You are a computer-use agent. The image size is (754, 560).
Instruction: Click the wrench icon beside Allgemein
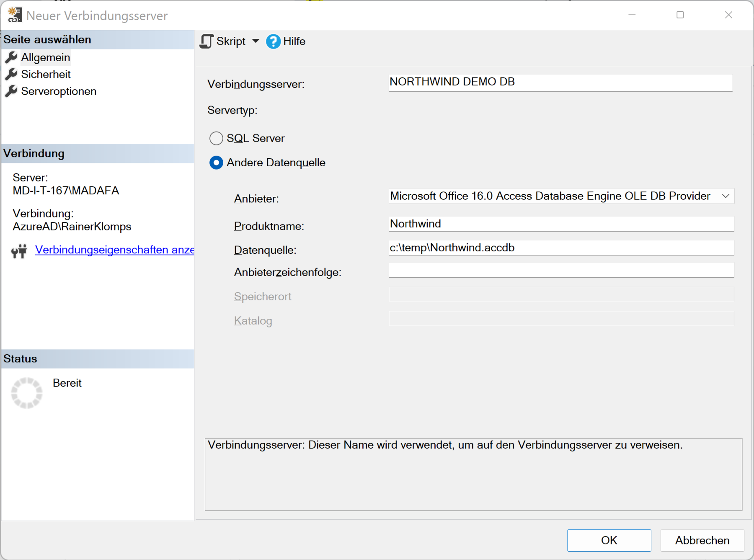(x=11, y=57)
